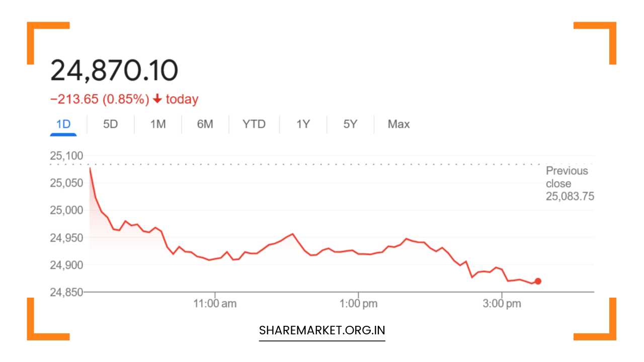The width and height of the screenshot is (644, 362).
Task: Click the price value 24,870.10
Action: pos(114,69)
